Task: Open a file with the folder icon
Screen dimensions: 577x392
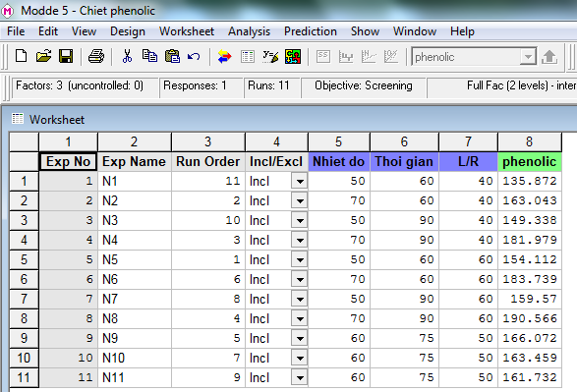Action: point(43,56)
